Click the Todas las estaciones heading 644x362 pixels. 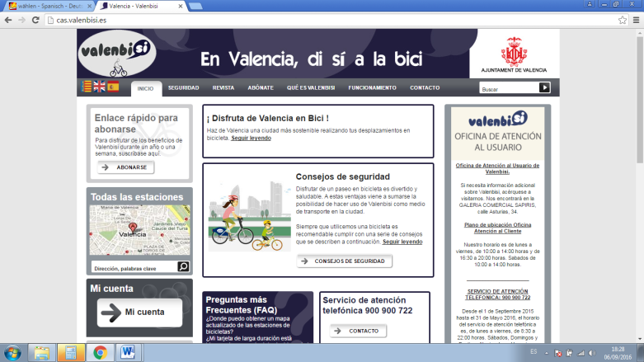137,197
